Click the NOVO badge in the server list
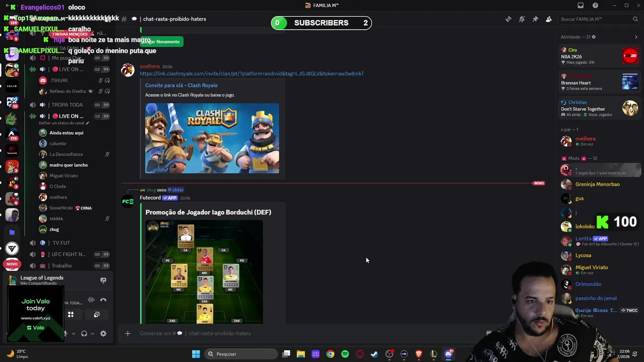The image size is (644, 362). click(x=12, y=264)
